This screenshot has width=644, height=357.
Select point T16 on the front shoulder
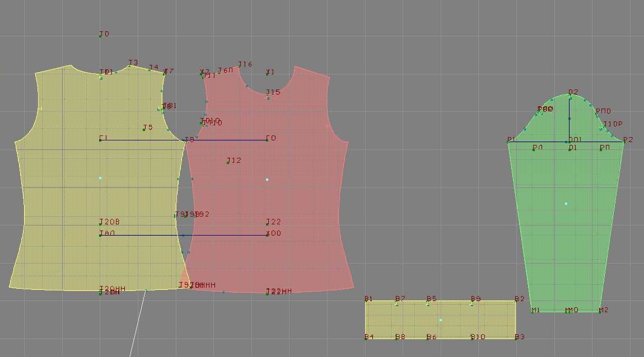click(x=240, y=67)
